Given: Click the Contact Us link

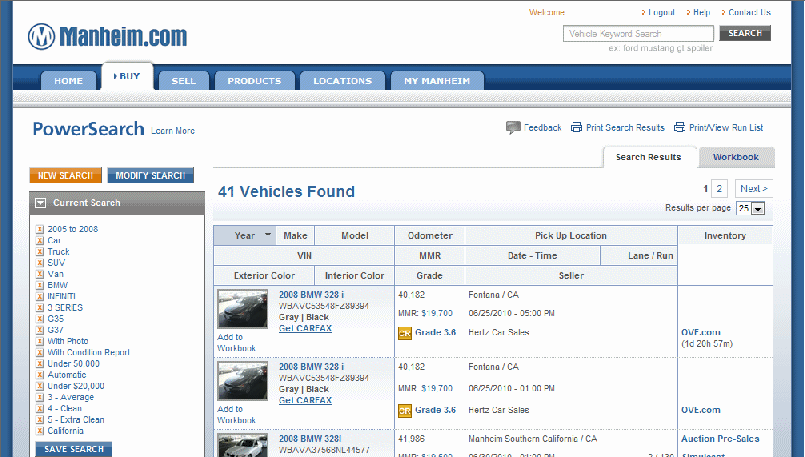Looking at the screenshot, I should pyautogui.click(x=750, y=12).
